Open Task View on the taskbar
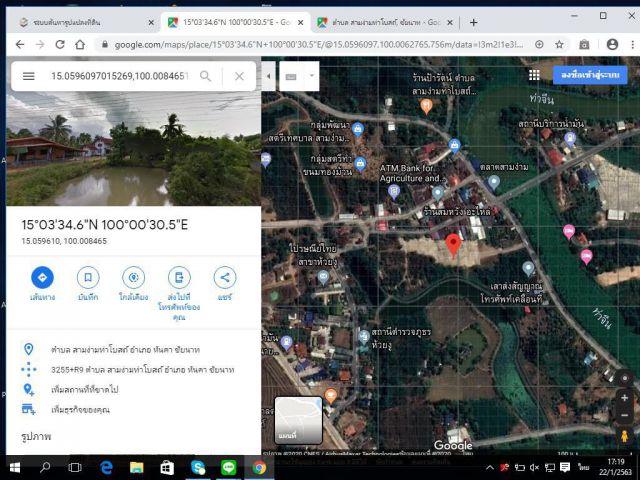The height and width of the screenshot is (480, 640). tap(75, 468)
